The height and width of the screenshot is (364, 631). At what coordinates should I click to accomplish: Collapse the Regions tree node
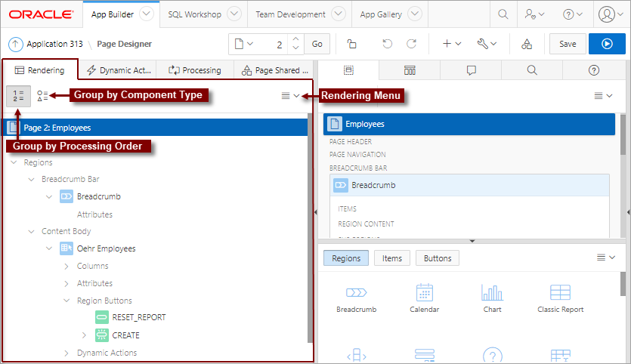[14, 162]
